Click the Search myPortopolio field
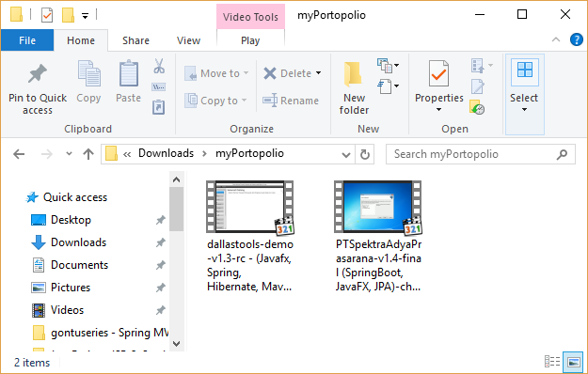Viewport: 588px width, 374px height. pos(481,154)
